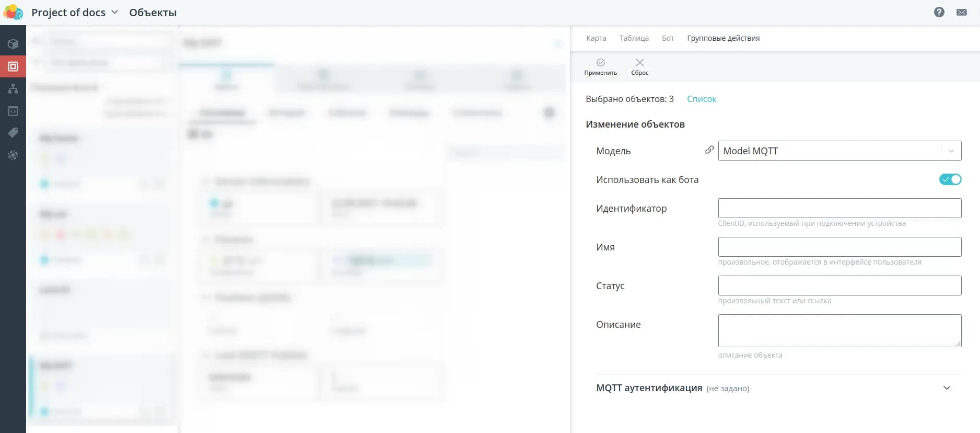Click the link icon beside Модель
Viewport: 980px width, 433px height.
[709, 150]
